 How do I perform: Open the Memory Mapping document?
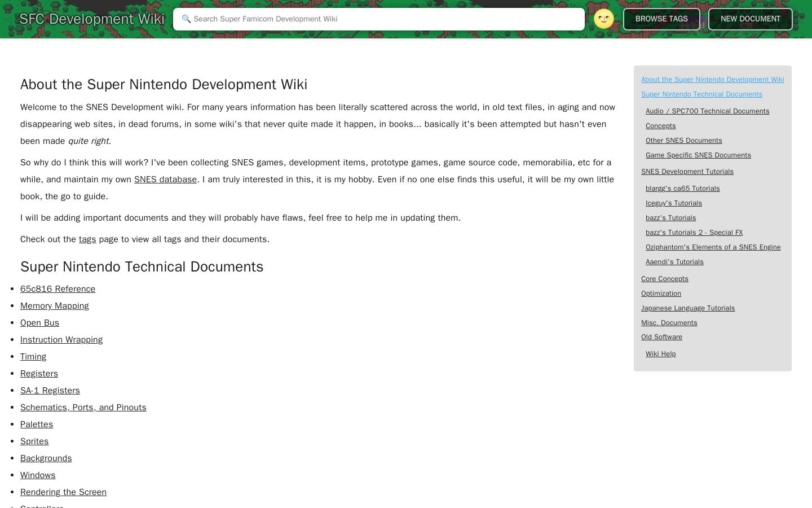pyautogui.click(x=55, y=306)
